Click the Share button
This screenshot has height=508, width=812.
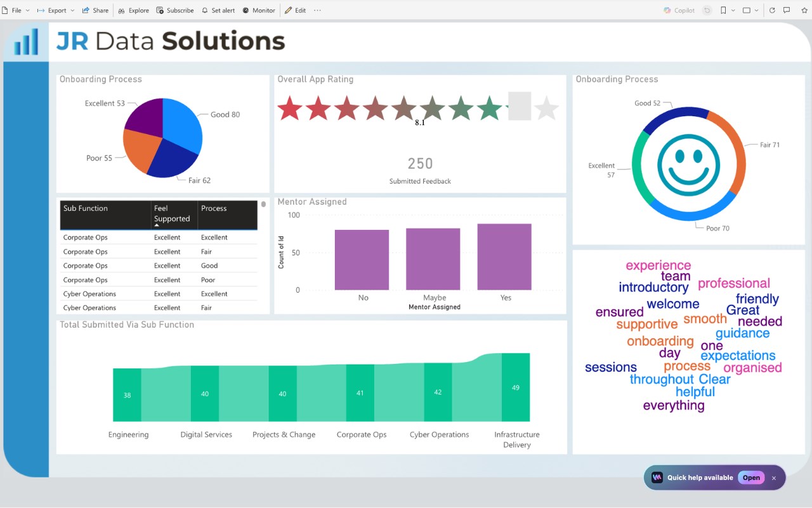pos(95,10)
